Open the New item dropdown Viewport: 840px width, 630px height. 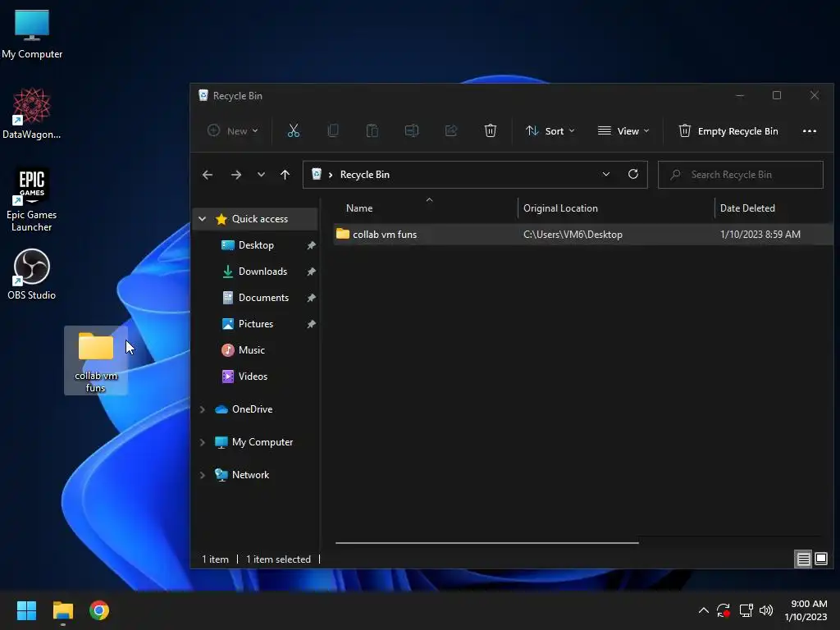coord(232,130)
